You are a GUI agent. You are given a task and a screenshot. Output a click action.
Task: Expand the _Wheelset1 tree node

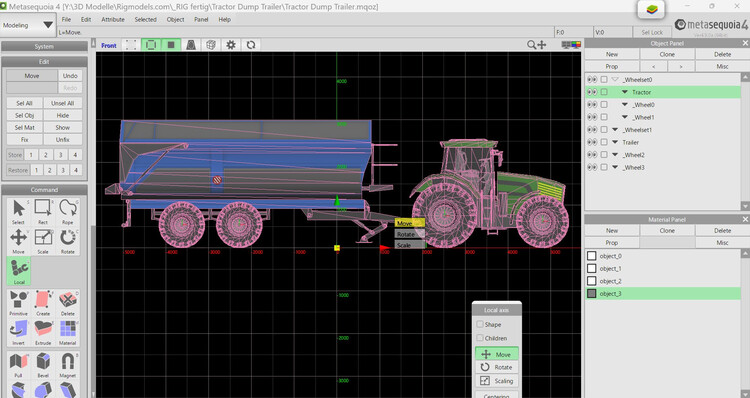point(615,130)
